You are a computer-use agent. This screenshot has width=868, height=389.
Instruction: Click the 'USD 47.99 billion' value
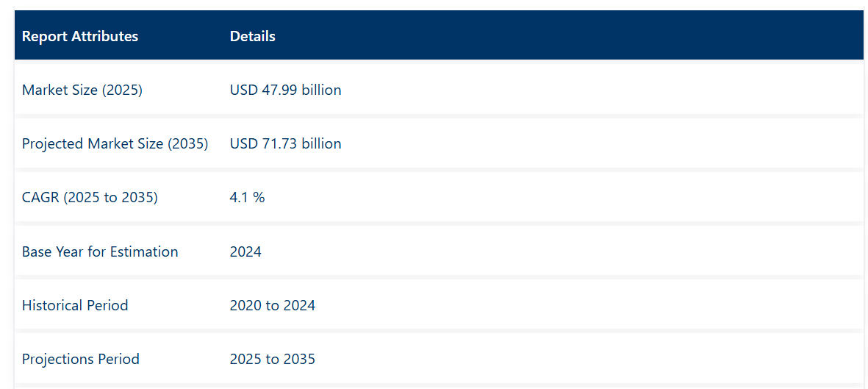pos(285,90)
